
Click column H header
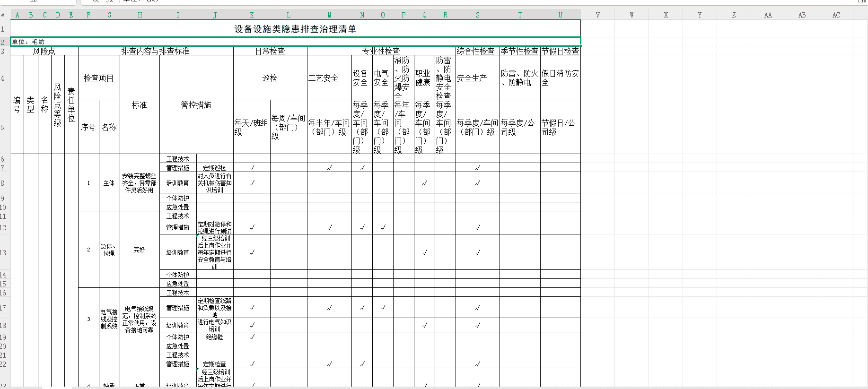pos(140,15)
